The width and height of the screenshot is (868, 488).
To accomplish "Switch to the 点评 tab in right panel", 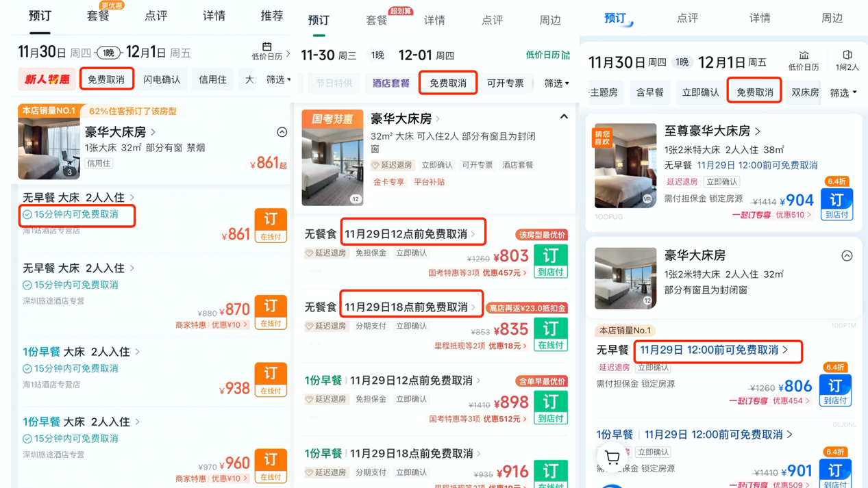I will [x=687, y=18].
